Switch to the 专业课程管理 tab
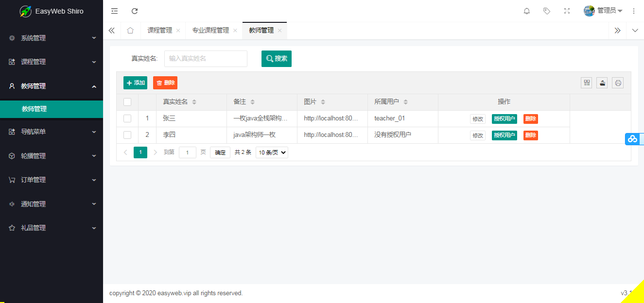 point(210,31)
